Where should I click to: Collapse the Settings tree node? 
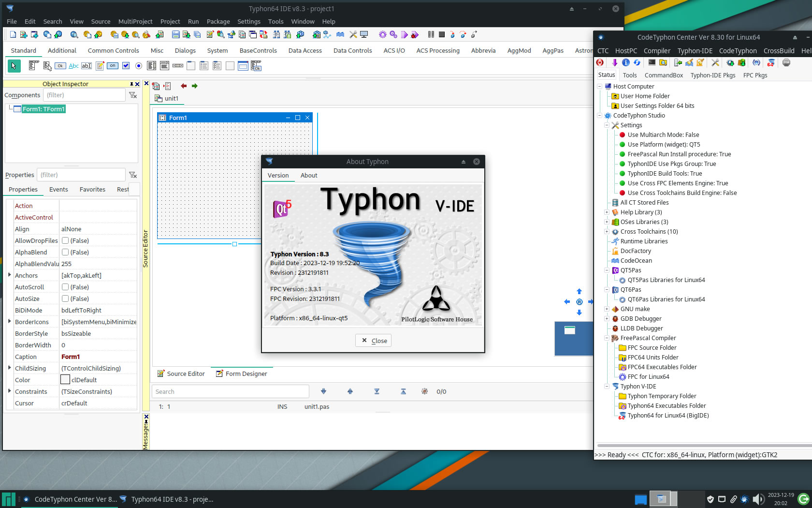point(607,125)
